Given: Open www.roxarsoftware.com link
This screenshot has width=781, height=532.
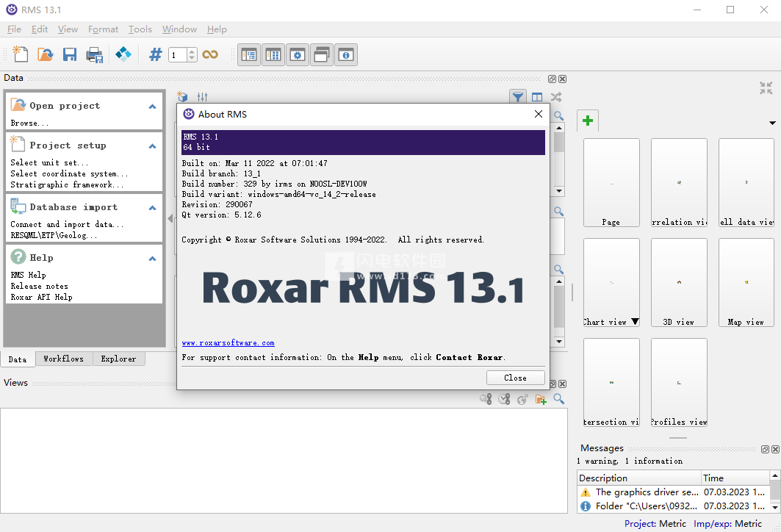Looking at the screenshot, I should [x=228, y=342].
